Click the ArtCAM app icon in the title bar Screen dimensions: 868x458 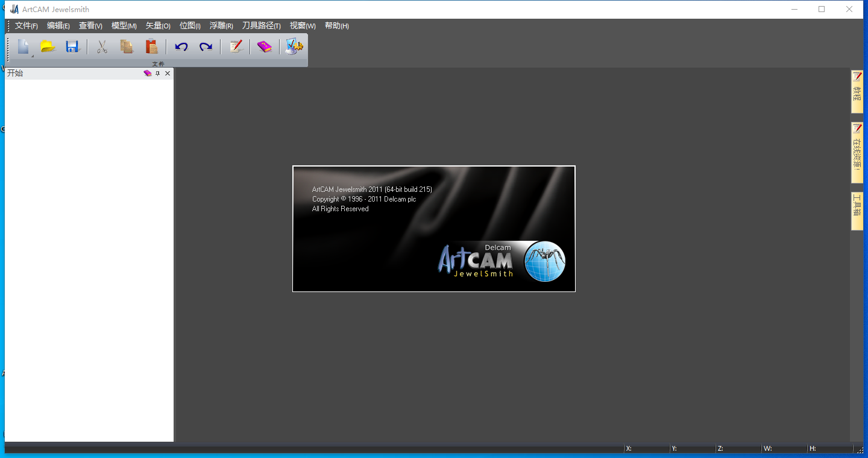click(x=14, y=9)
